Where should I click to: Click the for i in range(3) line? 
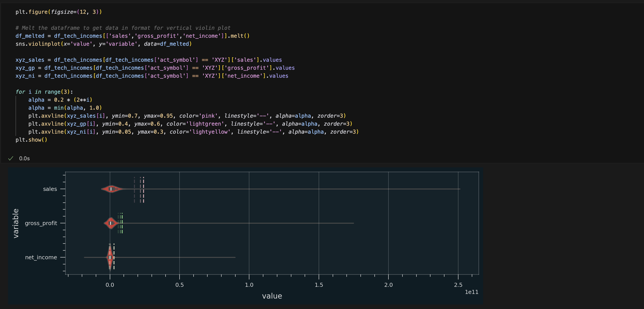[x=44, y=92]
